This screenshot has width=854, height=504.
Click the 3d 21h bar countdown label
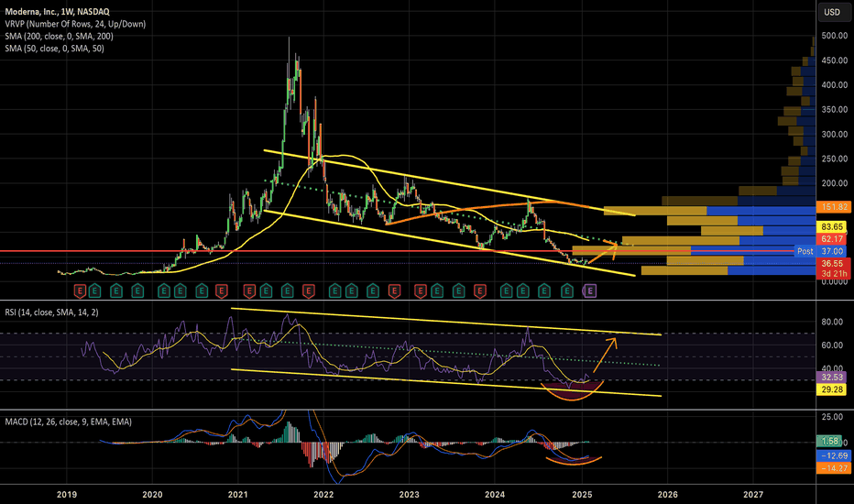pyautogui.click(x=832, y=273)
